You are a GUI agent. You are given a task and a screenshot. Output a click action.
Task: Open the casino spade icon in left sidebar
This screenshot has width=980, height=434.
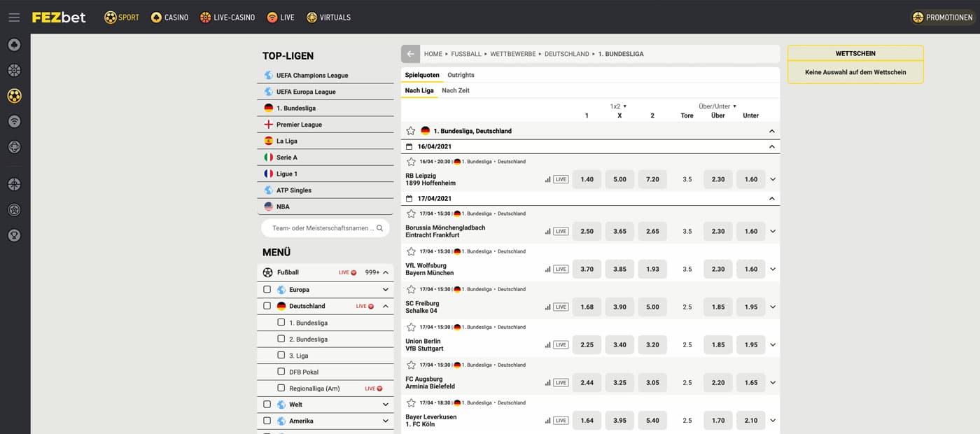point(14,45)
